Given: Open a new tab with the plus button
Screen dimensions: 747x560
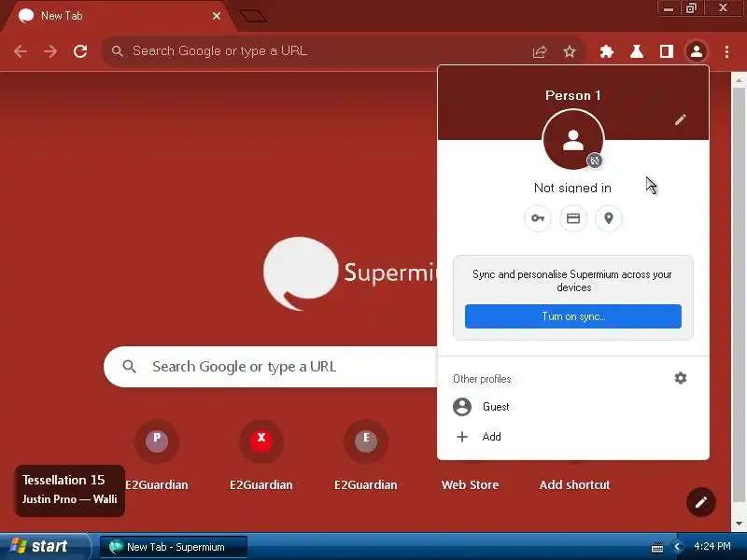Looking at the screenshot, I should click(253, 16).
